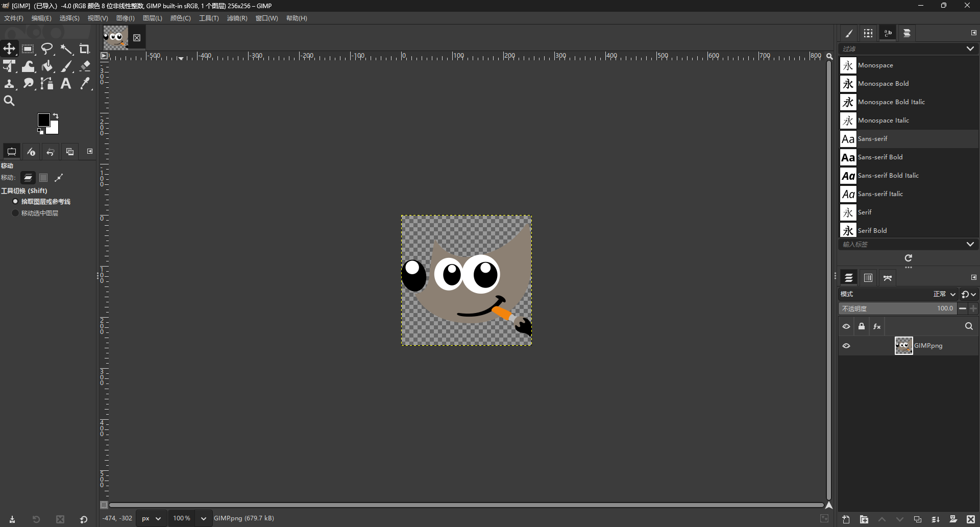Click the background white color swatch

click(54, 129)
